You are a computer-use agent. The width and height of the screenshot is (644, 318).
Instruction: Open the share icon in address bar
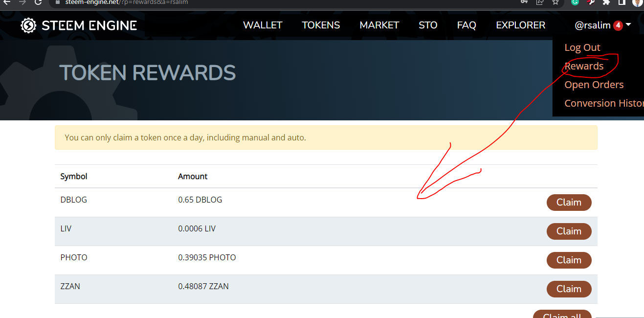click(x=539, y=2)
